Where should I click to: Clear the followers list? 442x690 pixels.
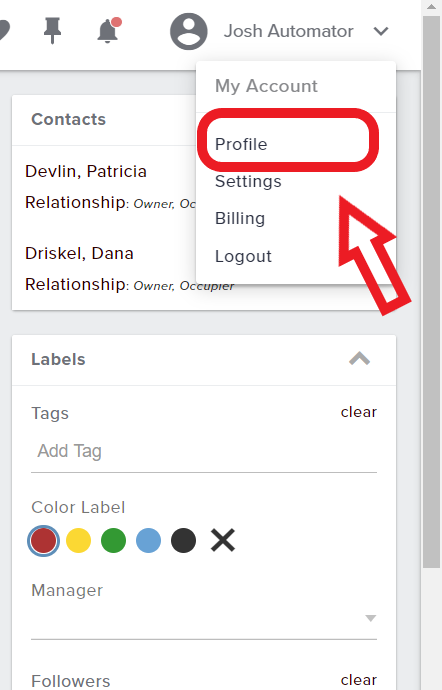coord(359,679)
